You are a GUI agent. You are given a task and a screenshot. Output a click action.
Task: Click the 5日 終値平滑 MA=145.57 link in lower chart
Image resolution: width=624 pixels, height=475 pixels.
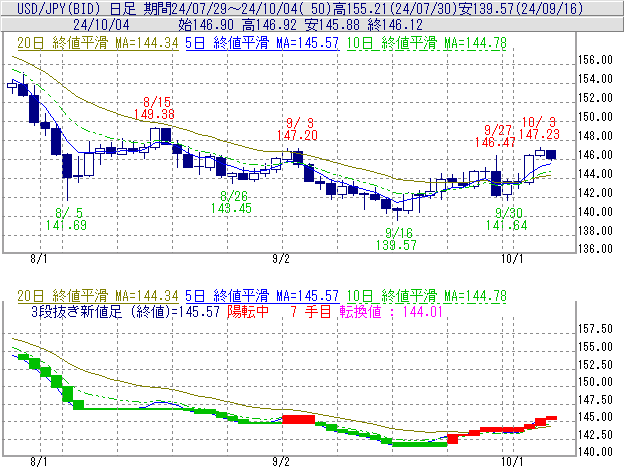262,296
